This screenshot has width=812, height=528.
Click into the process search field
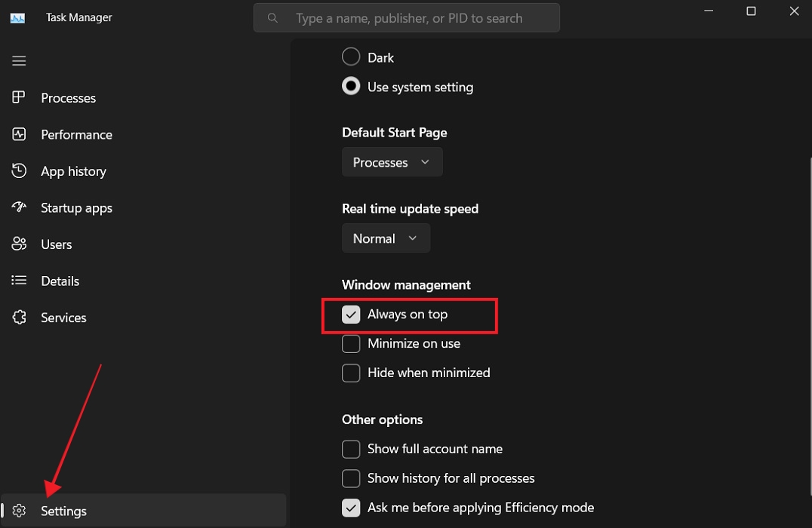tap(406, 17)
